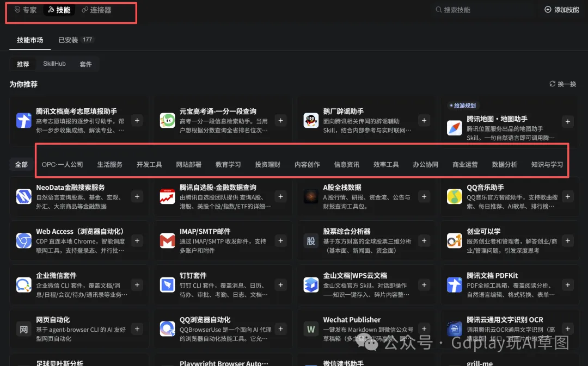The height and width of the screenshot is (366, 588).
Task: Click the 企业微信套件 icon
Action: tap(23, 285)
